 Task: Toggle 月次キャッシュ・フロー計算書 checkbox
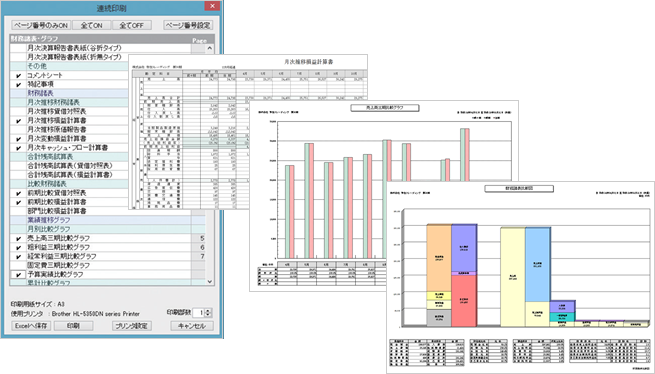[18, 148]
